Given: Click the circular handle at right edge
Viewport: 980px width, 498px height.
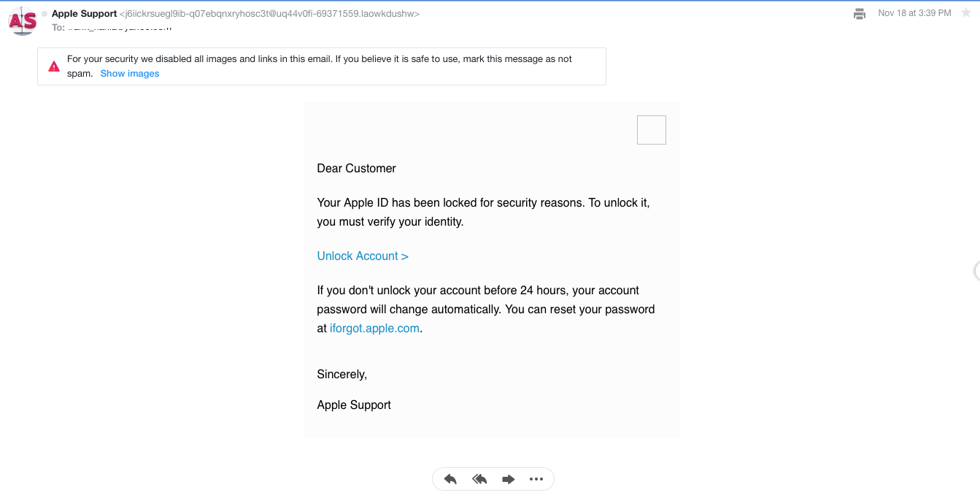Looking at the screenshot, I should coord(977,271).
